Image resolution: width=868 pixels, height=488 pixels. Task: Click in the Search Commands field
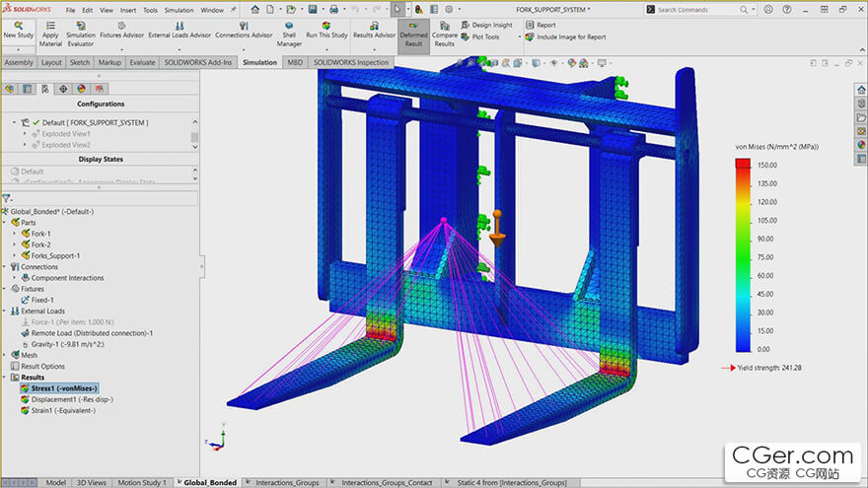[x=696, y=10]
